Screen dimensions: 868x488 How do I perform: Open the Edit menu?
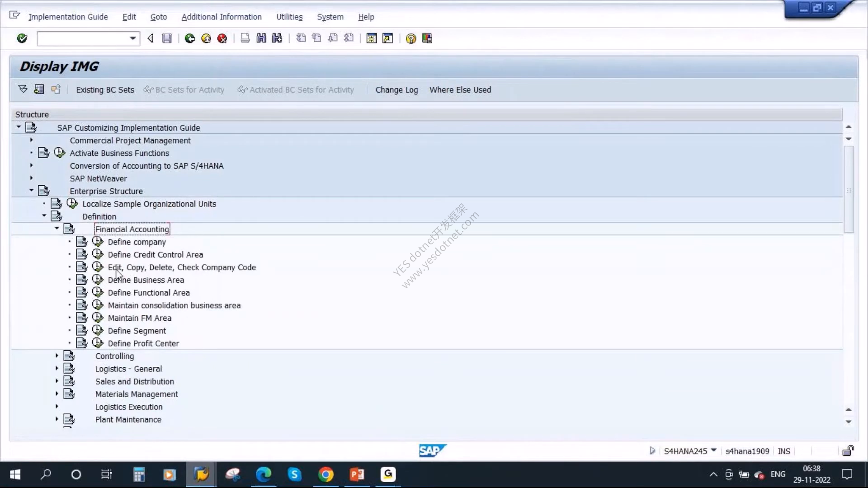pos(129,17)
